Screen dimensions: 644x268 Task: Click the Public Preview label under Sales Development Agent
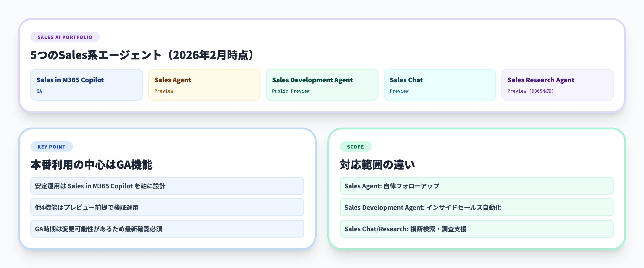pyautogui.click(x=290, y=91)
